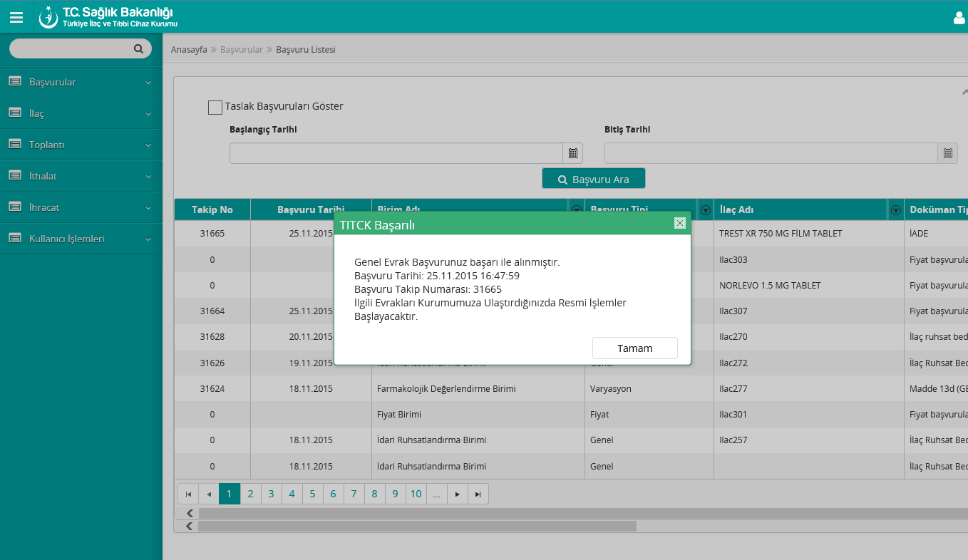Click the lower horizontal scrollbar left arrow

(x=190, y=527)
